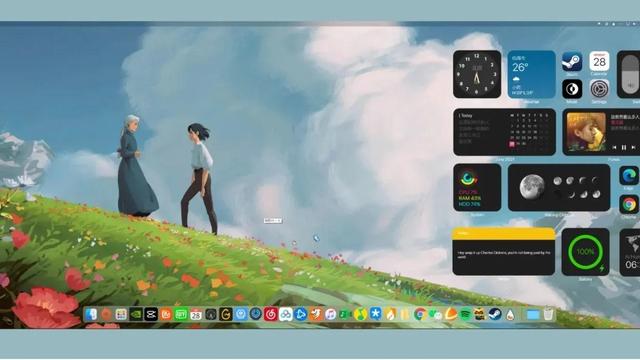Launch Spotify from the dock
This screenshot has width=640, height=360.
click(465, 314)
